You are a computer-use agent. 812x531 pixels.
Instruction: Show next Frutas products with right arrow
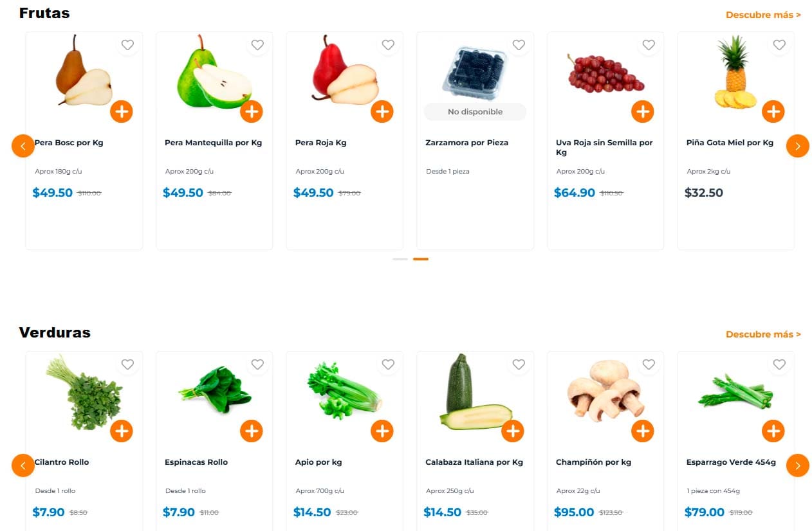click(798, 146)
